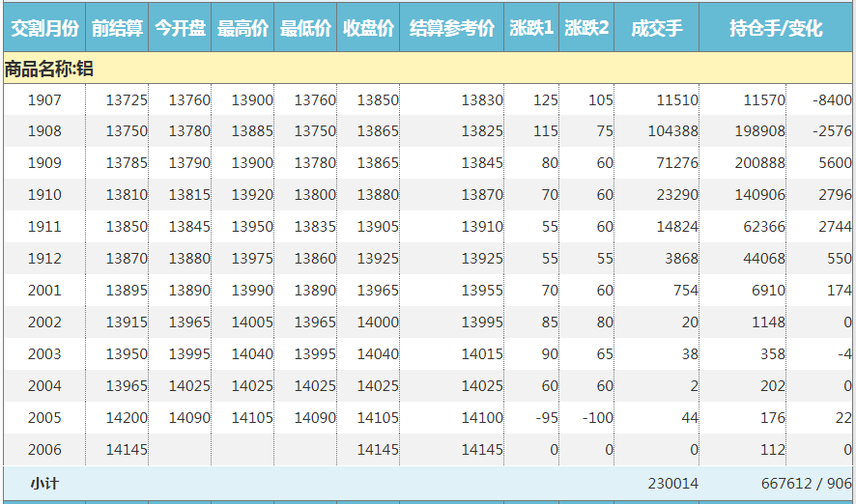Click the 商品名称:铝 group row
Screen dimensions: 856x504
pos(48,69)
